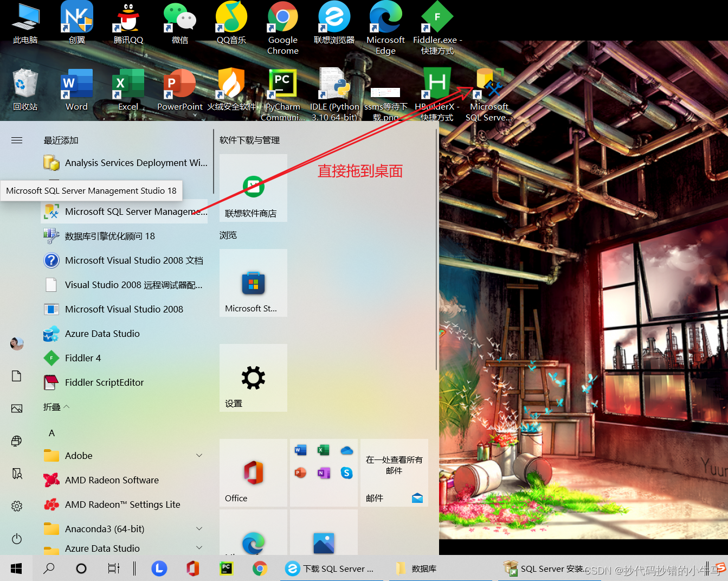Open 邮件 mail tile
Image resolution: width=728 pixels, height=581 pixels.
pyautogui.click(x=394, y=473)
